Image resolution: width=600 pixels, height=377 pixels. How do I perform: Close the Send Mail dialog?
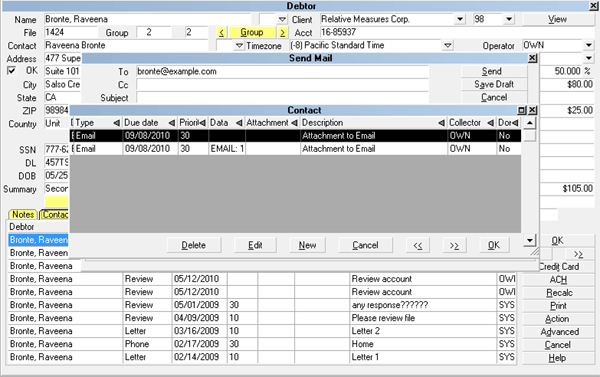point(532,58)
